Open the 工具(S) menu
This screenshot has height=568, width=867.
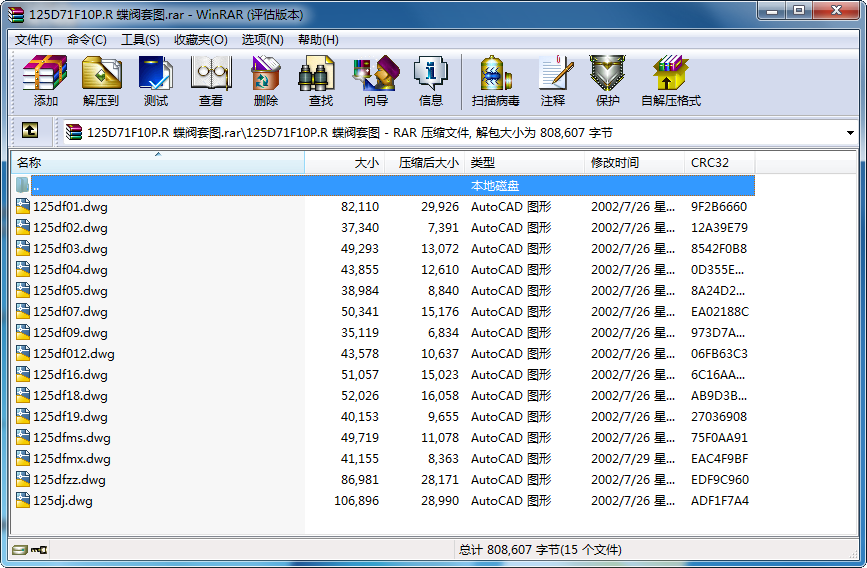[x=140, y=40]
